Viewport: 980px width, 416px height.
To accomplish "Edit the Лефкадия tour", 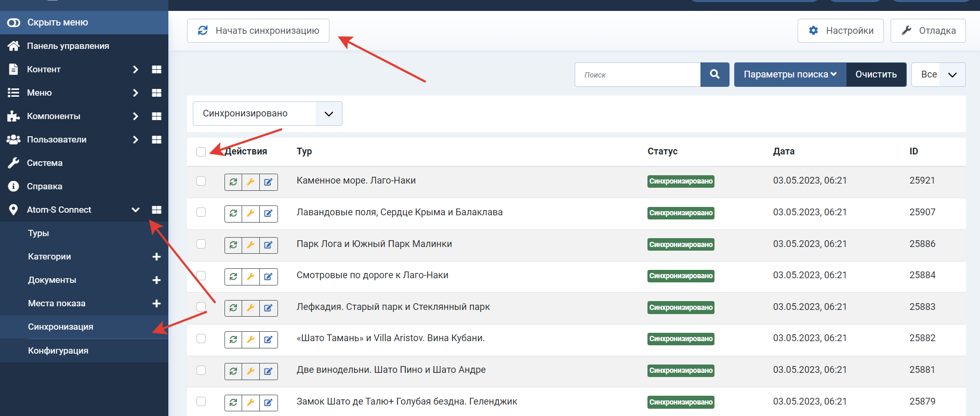I will tap(268, 308).
